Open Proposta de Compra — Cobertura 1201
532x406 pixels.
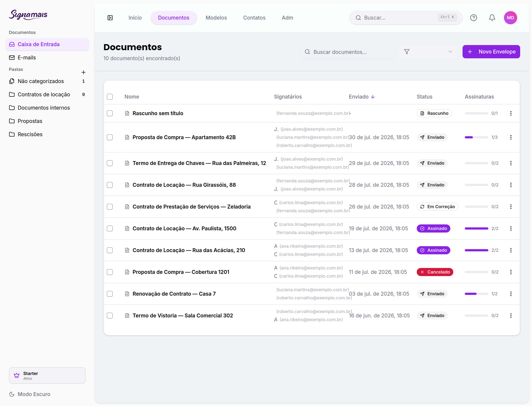181,272
